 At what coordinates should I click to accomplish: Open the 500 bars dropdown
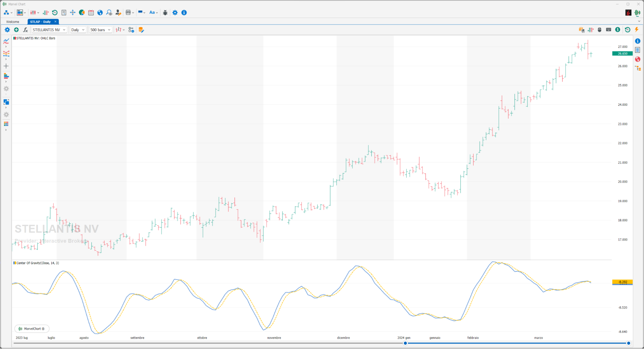coord(101,30)
